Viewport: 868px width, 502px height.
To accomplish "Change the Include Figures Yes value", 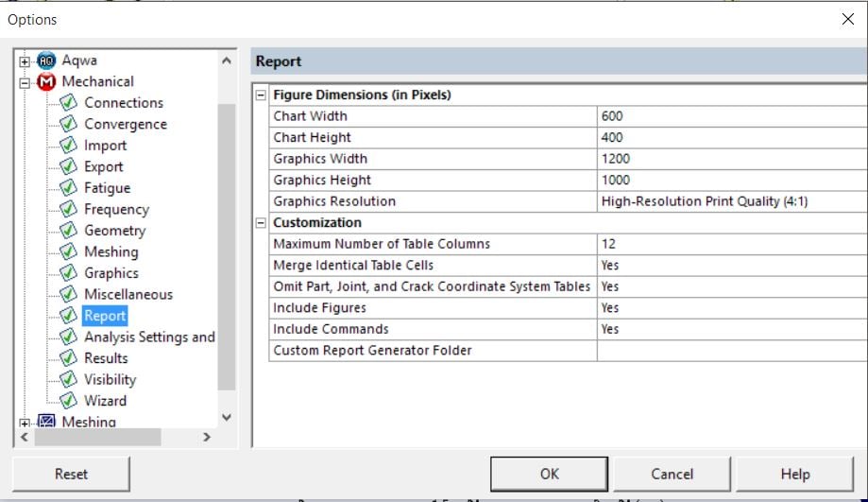I will point(732,308).
